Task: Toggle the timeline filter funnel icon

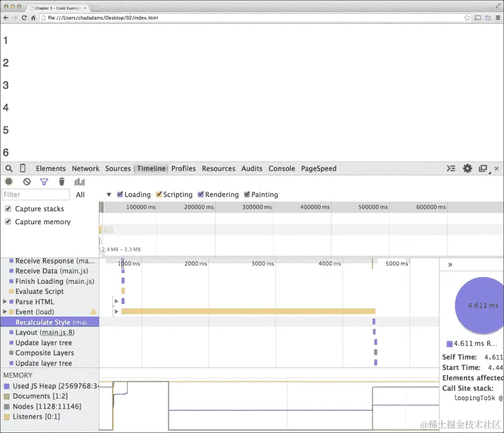Action: coord(44,182)
